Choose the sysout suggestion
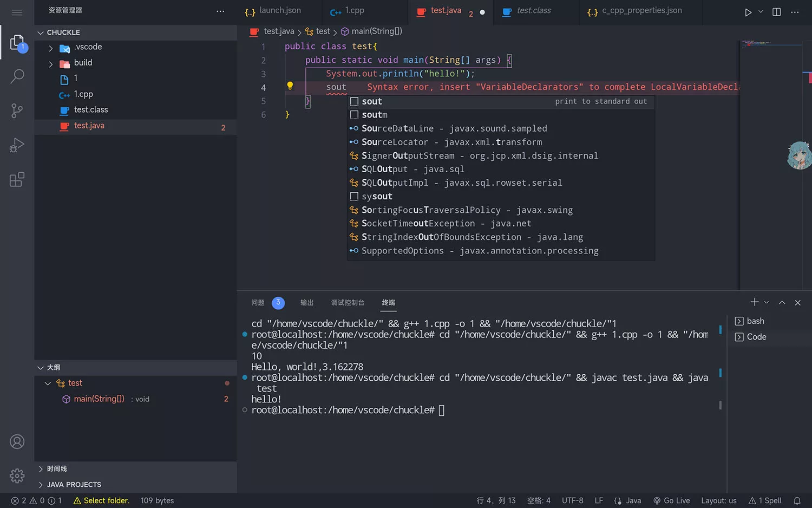812x508 pixels. coord(501,197)
